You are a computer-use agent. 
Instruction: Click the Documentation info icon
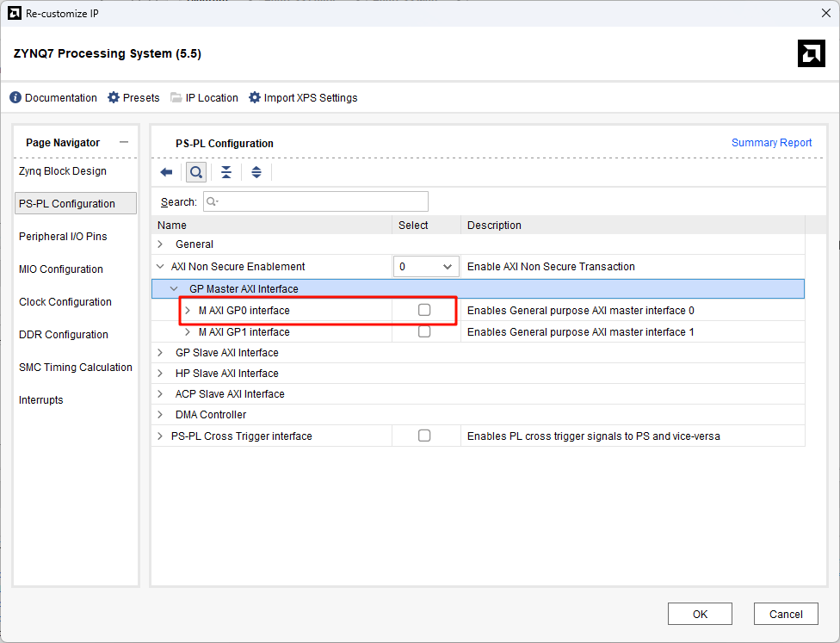15,97
